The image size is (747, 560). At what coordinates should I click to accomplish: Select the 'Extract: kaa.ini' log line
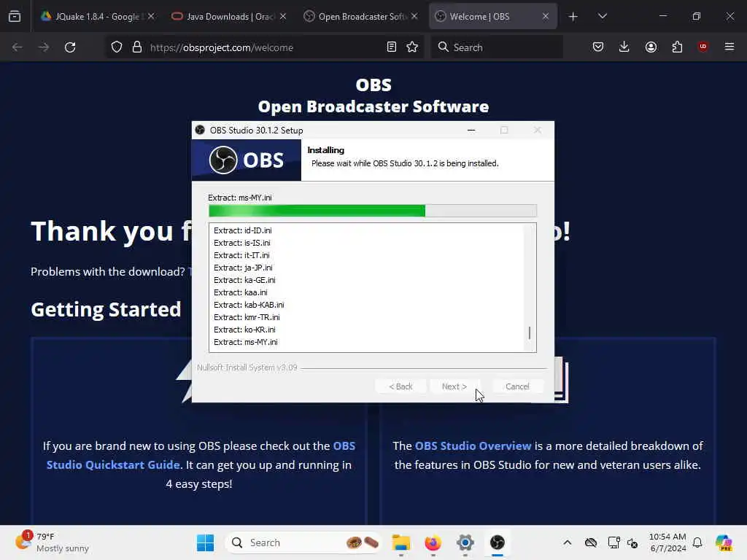pyautogui.click(x=241, y=292)
